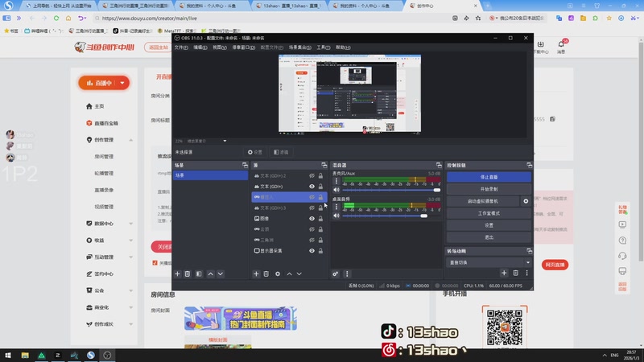Screen dimensions: 644x362
Task: Expand the 收益 sidebar section
Action: click(130, 241)
